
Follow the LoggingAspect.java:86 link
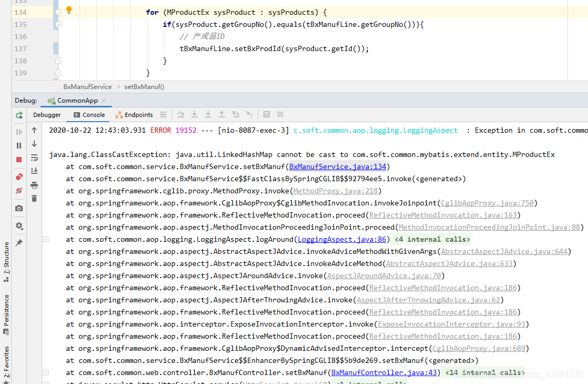point(341,239)
